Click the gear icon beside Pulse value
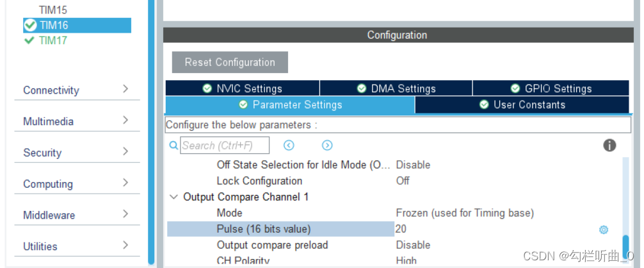Viewport: 644px width, 268px height. pyautogui.click(x=603, y=230)
